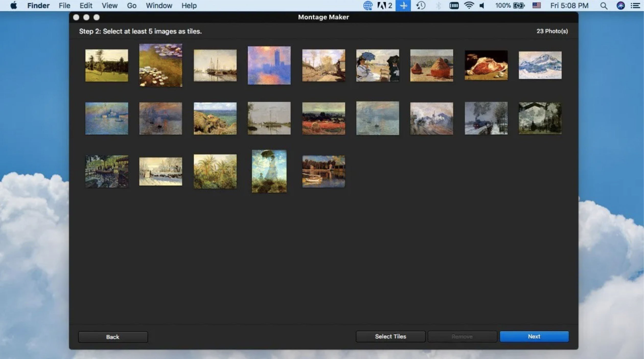Open Spotlight search magnifier icon
644x359 pixels.
click(604, 6)
